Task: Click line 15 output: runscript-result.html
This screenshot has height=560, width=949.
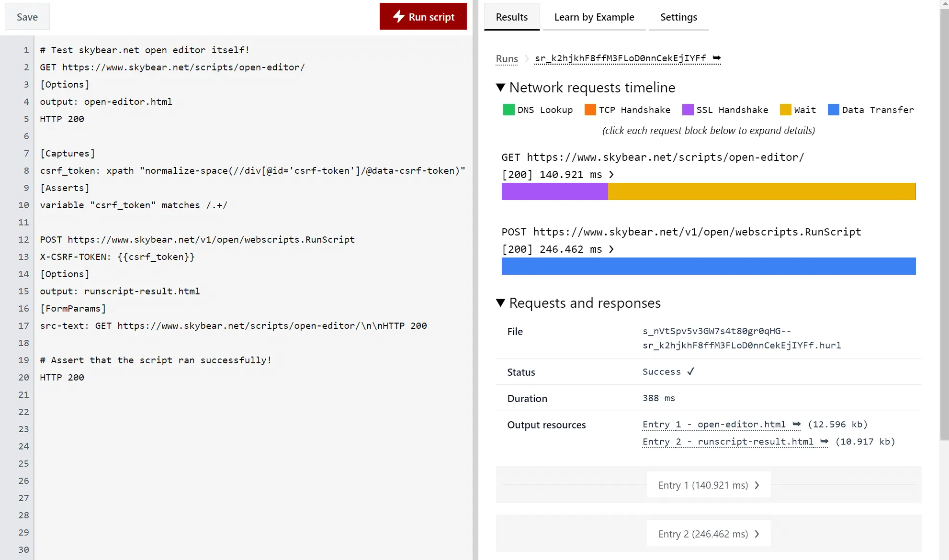Action: point(120,291)
